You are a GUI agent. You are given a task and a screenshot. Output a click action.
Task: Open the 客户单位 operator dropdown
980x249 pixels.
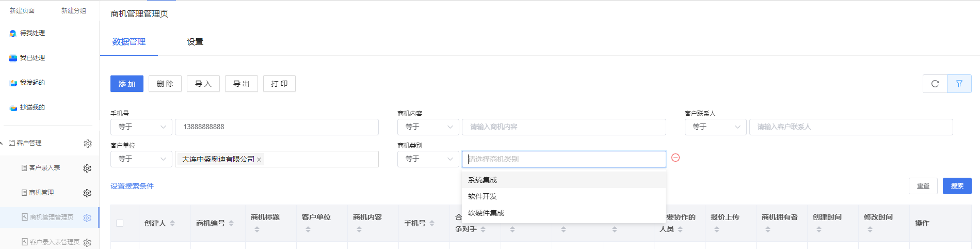pos(141,159)
